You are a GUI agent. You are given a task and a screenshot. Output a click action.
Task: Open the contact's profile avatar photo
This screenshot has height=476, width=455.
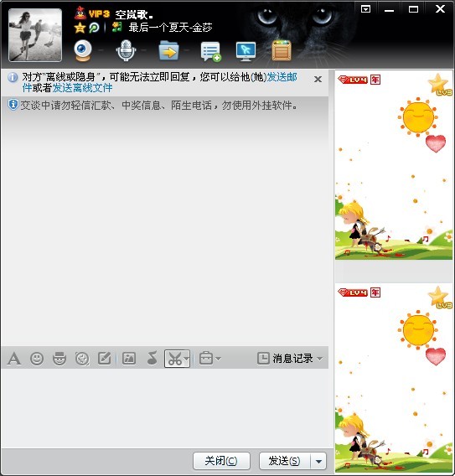coord(35,35)
